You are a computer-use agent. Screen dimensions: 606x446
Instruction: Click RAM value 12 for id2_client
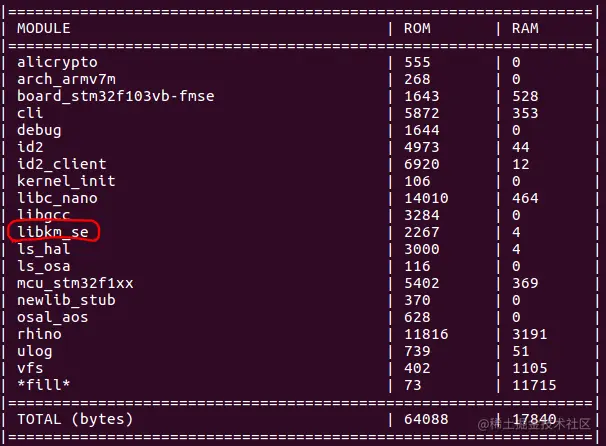click(x=521, y=164)
